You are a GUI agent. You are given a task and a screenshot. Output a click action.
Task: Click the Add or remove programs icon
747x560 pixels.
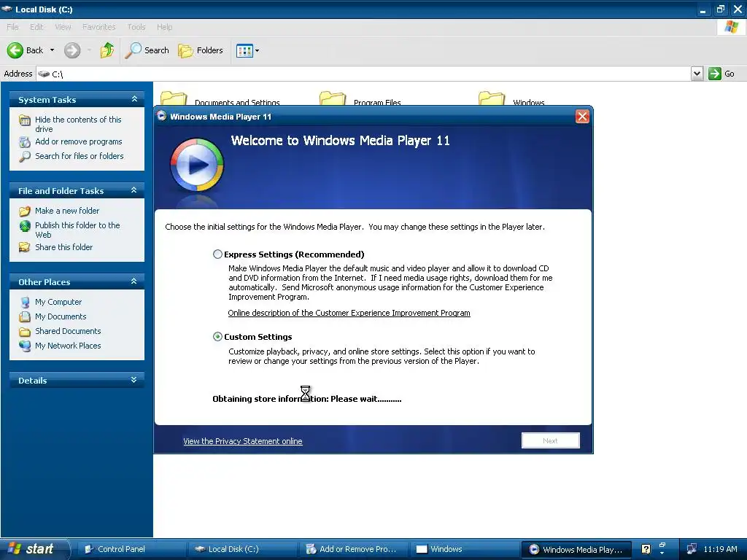click(25, 142)
